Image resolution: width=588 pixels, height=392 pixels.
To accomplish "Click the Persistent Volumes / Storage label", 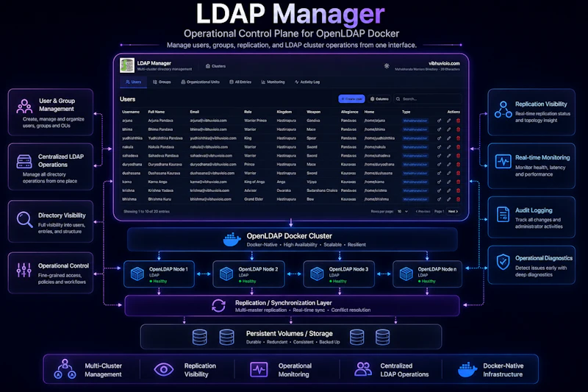I will 289,333.
